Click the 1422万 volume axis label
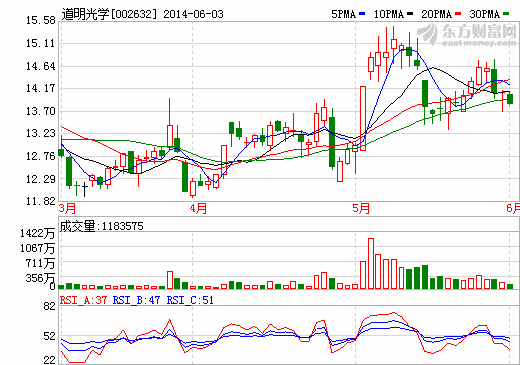The width and height of the screenshot is (520, 365). point(37,233)
